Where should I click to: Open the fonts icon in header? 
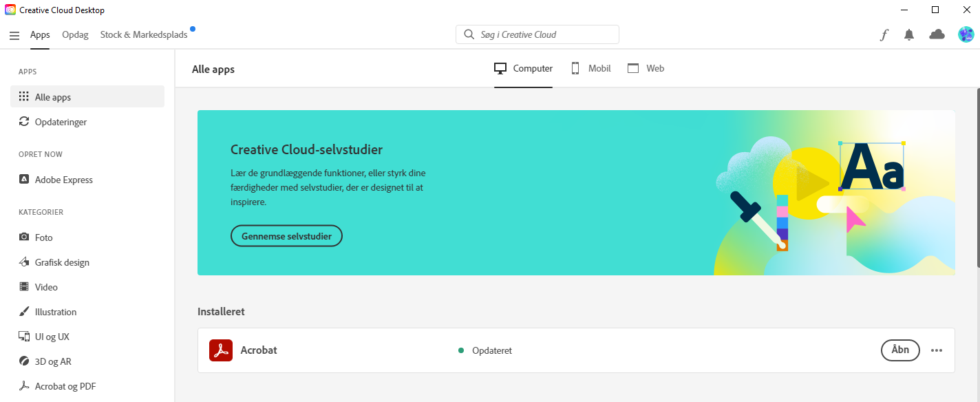(x=884, y=35)
